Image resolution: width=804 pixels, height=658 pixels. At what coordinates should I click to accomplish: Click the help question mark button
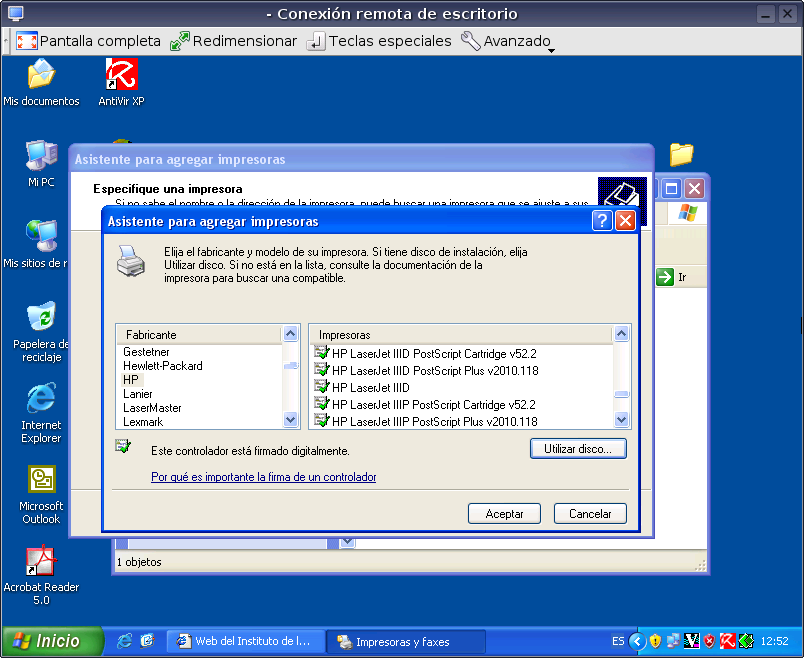(602, 221)
